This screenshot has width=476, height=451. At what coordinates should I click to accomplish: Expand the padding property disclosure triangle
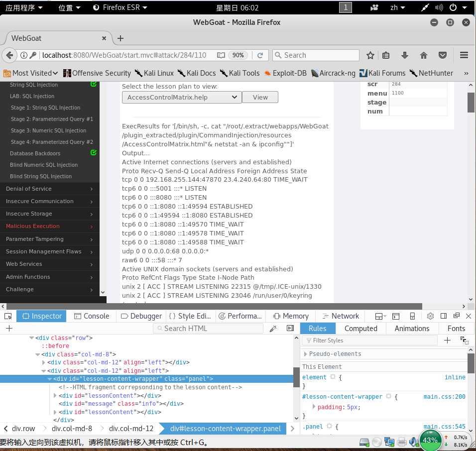(314, 407)
